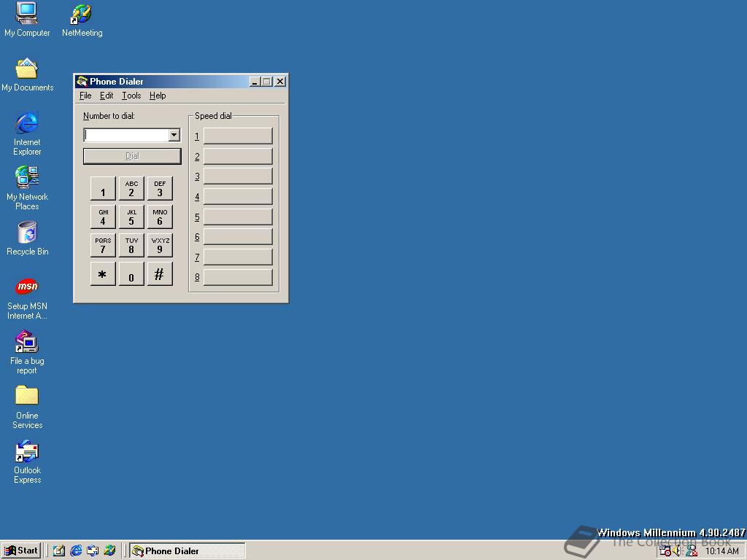Open the Tools menu
Viewport: 747px width, 560px height.
click(x=131, y=96)
